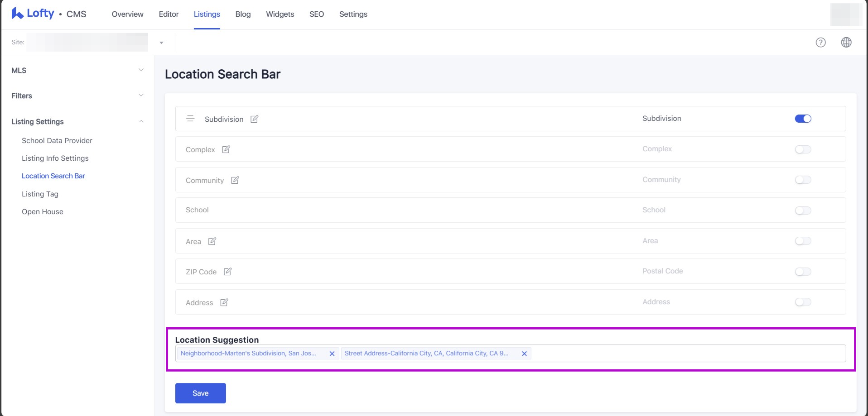Grab the Subdivision row drag handle
The image size is (868, 416).
[190, 119]
